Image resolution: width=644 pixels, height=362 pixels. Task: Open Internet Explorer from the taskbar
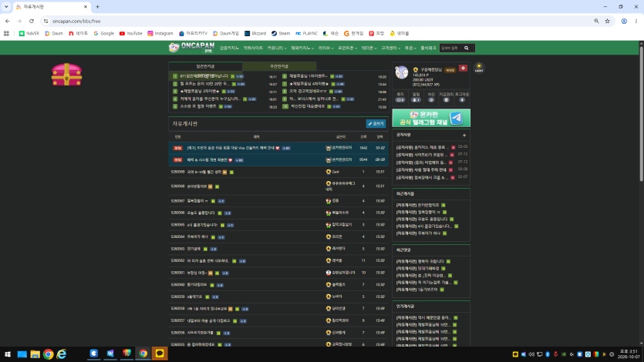pyautogui.click(x=62, y=354)
